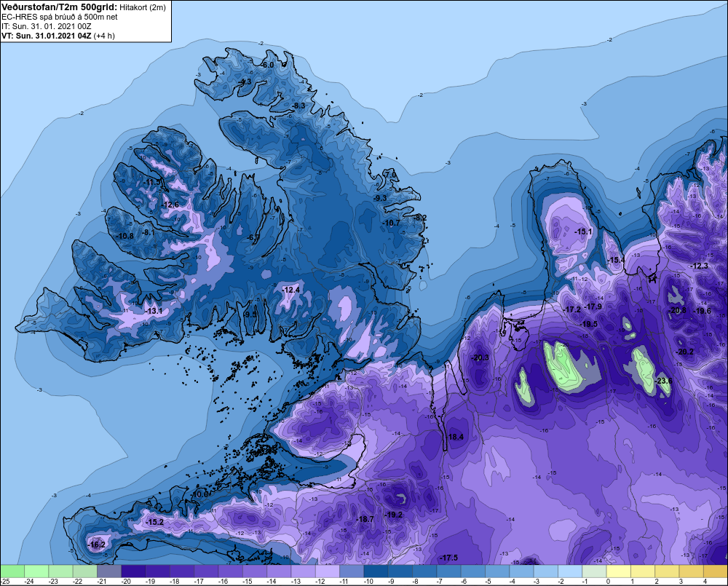Viewport: 728px width, 586px height.
Task: Click the temperature value -17.2
Action: click(x=572, y=309)
